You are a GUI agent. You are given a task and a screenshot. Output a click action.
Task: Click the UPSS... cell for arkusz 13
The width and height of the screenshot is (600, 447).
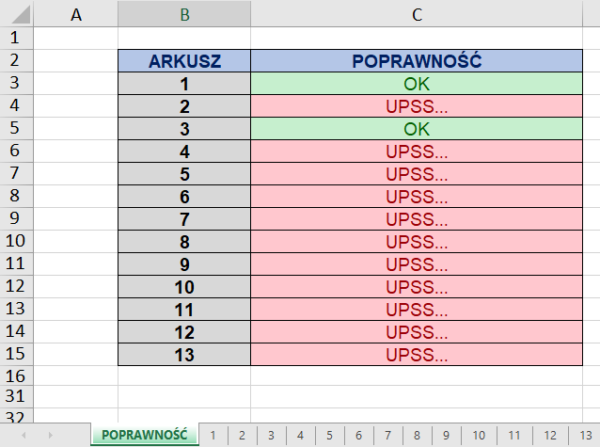416,354
